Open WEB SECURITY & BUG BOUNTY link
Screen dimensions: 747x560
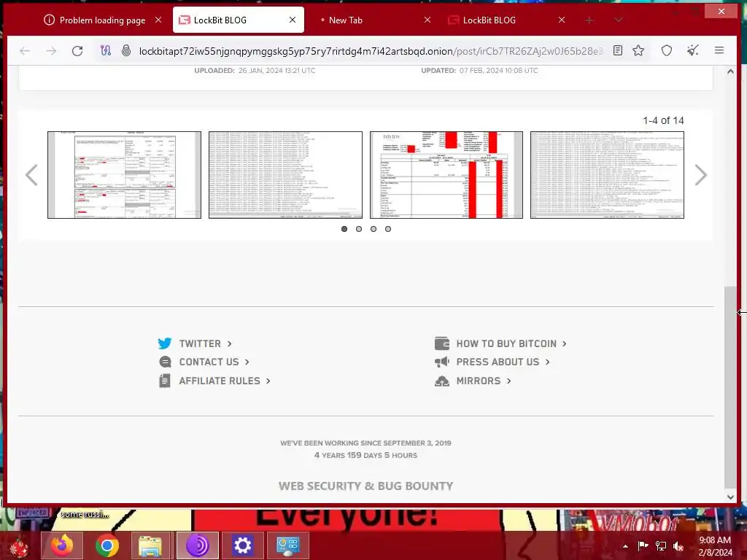click(366, 486)
